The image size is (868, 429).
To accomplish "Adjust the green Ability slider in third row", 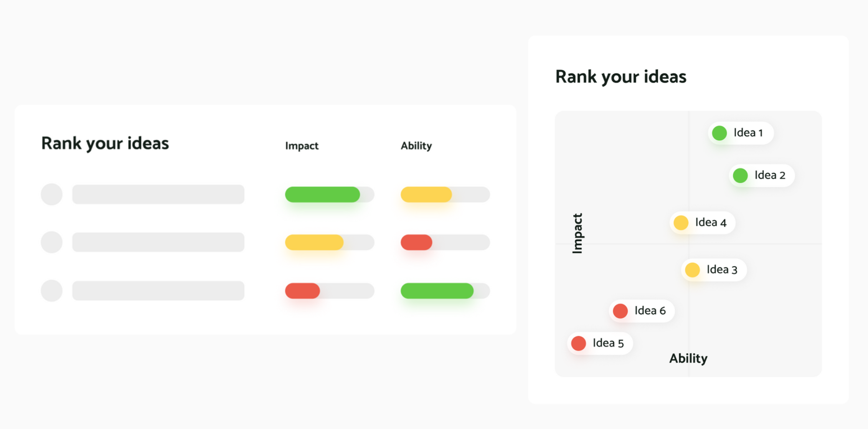I will (x=445, y=291).
